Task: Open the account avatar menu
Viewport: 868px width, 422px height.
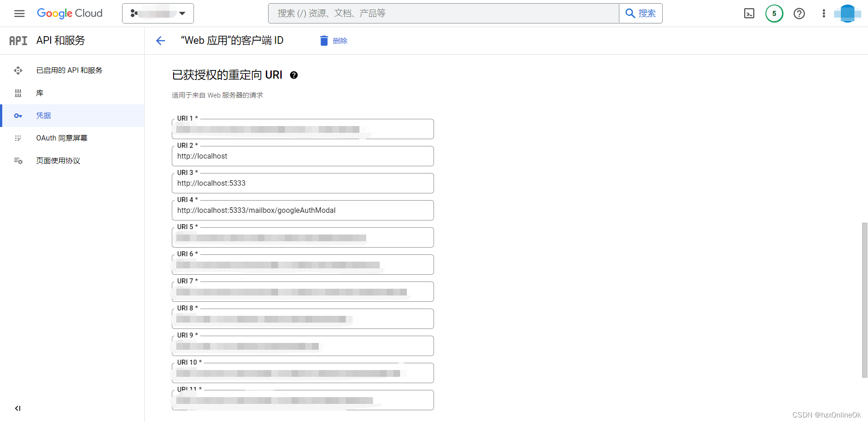Action: (x=848, y=14)
